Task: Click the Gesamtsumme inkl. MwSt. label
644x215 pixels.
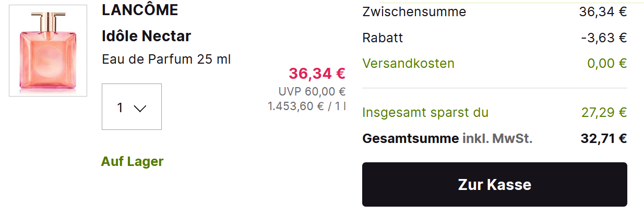Action: pyautogui.click(x=447, y=139)
